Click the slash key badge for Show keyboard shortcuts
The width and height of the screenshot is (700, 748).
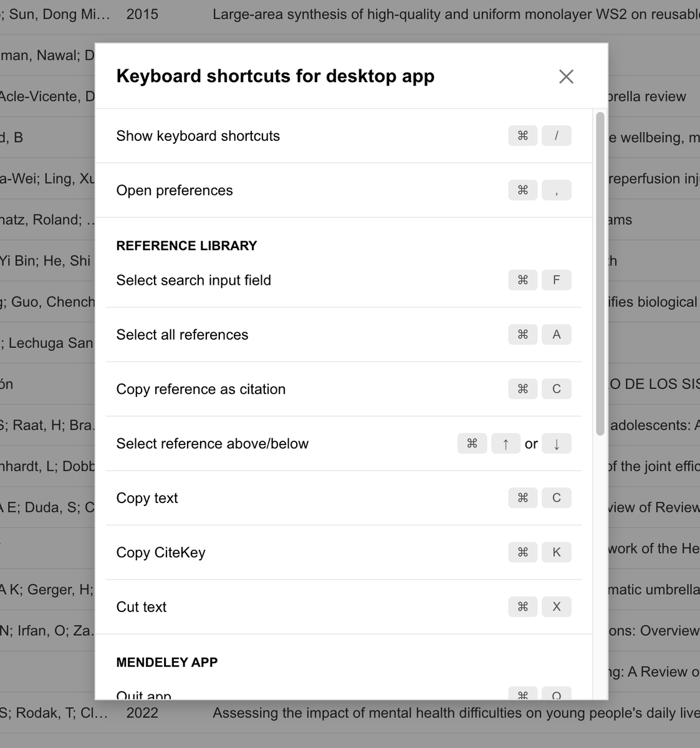tap(557, 136)
